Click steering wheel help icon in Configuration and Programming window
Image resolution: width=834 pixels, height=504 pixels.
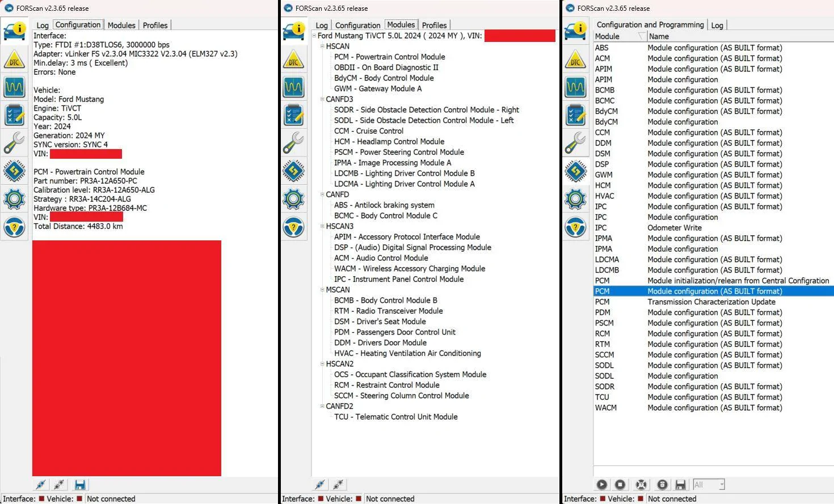pos(575,227)
